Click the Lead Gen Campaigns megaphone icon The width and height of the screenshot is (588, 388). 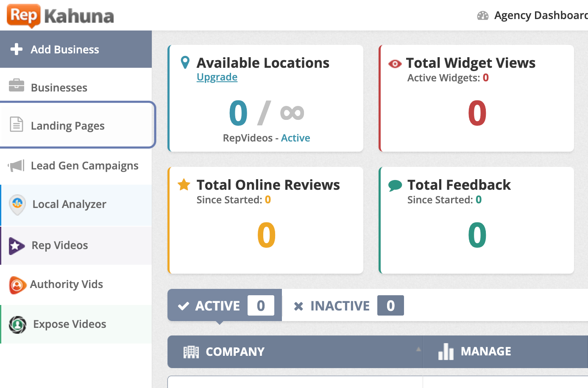17,166
